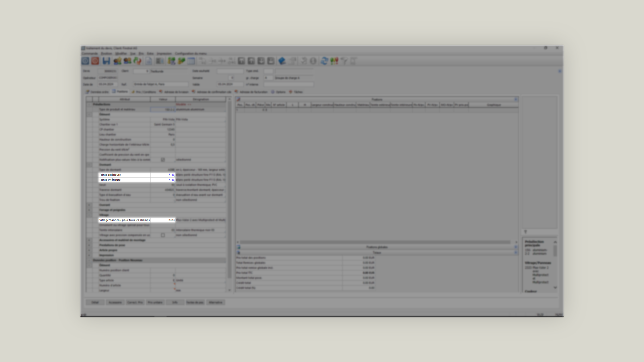Edit the F113 value for Teinte extérieure
This screenshot has width=644, height=362.
tap(163, 175)
